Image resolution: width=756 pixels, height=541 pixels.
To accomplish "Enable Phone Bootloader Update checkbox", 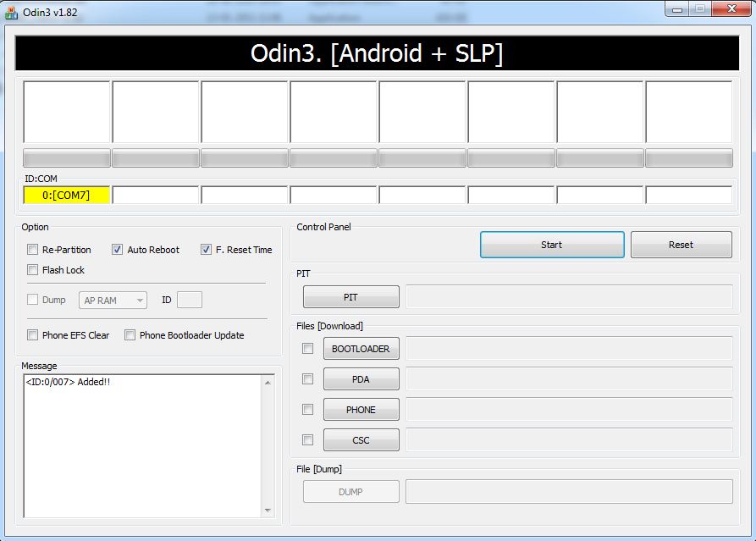I will (x=130, y=335).
